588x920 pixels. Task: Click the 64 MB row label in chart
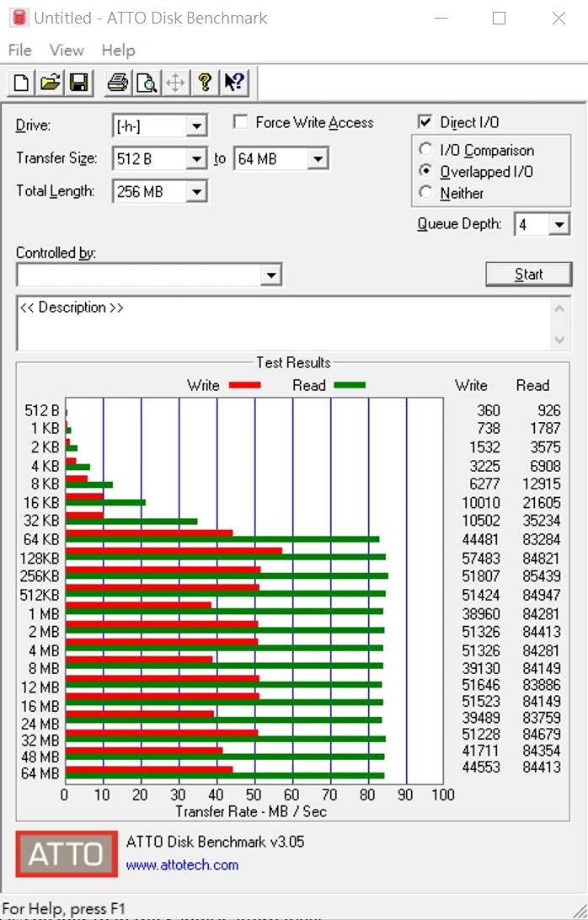pyautogui.click(x=40, y=773)
